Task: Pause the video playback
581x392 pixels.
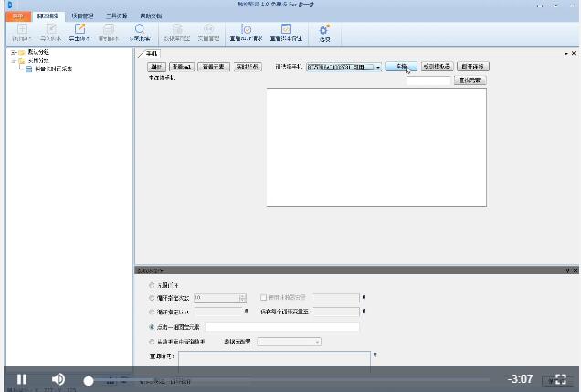Action: tap(22, 379)
